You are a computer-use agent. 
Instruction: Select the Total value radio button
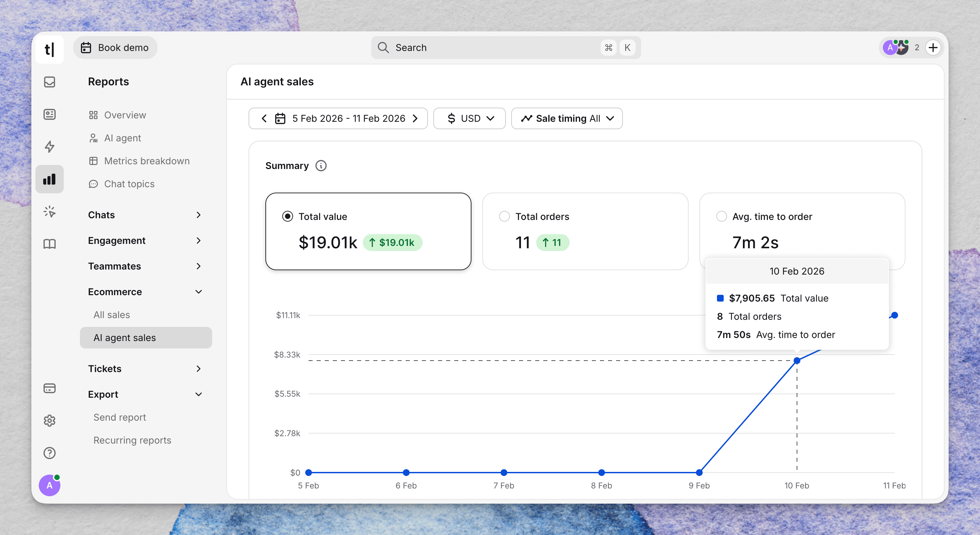tap(288, 217)
